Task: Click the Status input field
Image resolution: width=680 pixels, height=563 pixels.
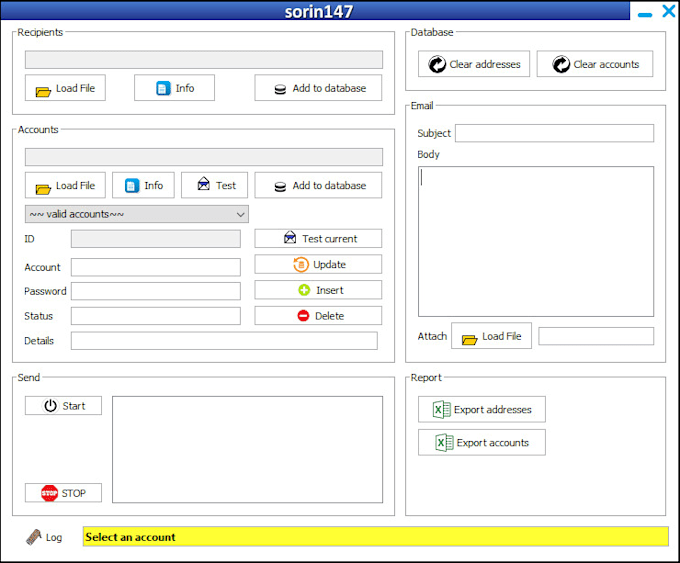Action: point(156,316)
